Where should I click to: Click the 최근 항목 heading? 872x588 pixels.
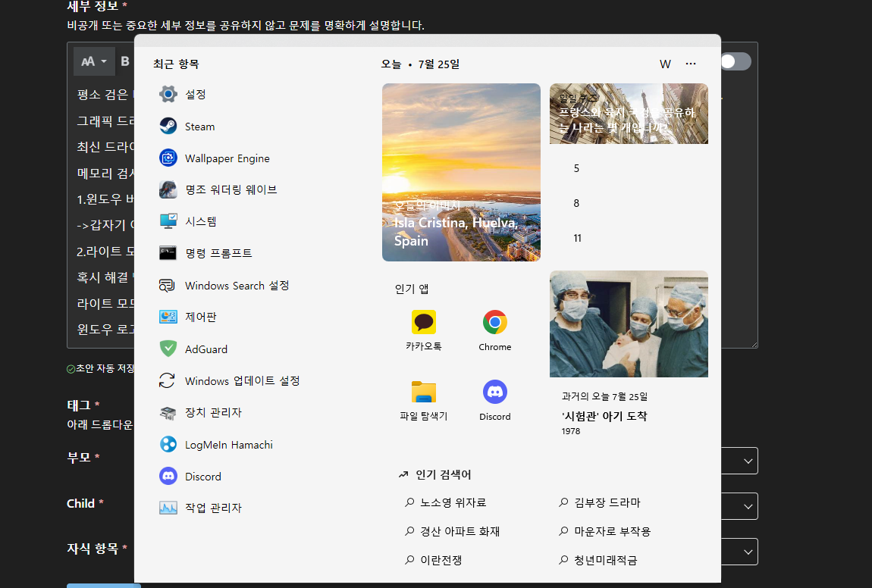coord(176,64)
